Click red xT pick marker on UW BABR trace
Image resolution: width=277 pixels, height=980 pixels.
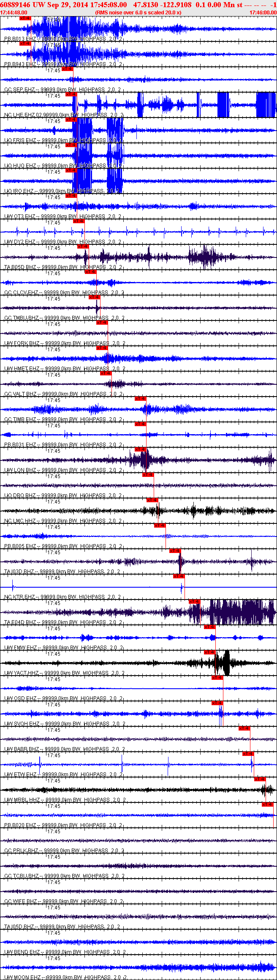pos(244,728)
